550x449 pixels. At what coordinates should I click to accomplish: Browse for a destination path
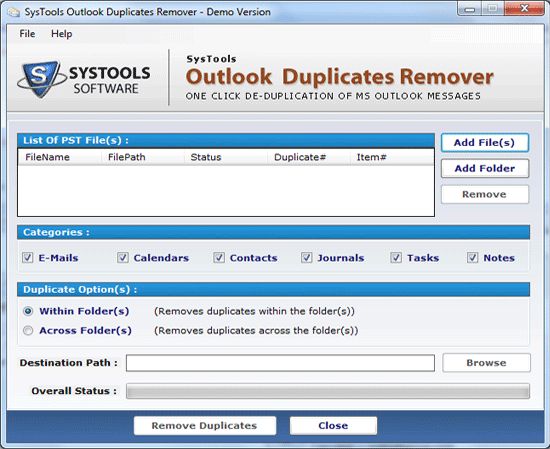pyautogui.click(x=486, y=363)
